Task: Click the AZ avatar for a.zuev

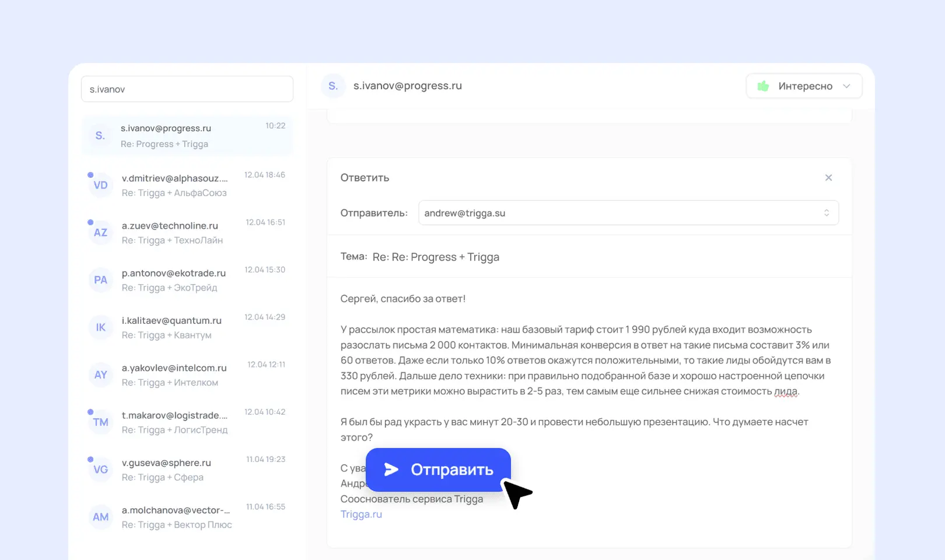Action: pyautogui.click(x=100, y=233)
